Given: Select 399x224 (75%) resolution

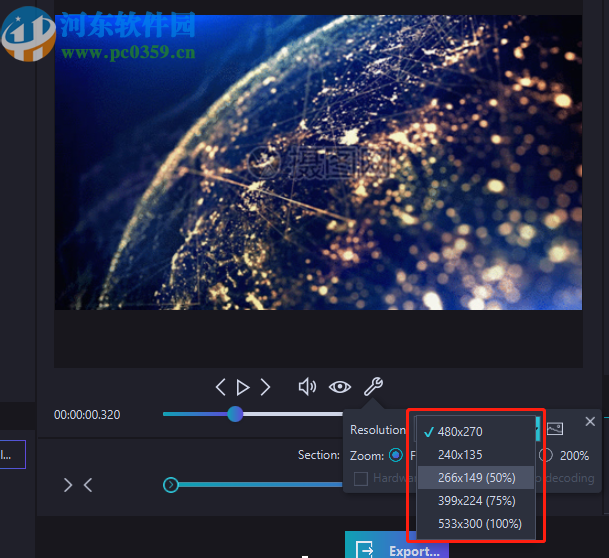Looking at the screenshot, I should click(476, 501).
